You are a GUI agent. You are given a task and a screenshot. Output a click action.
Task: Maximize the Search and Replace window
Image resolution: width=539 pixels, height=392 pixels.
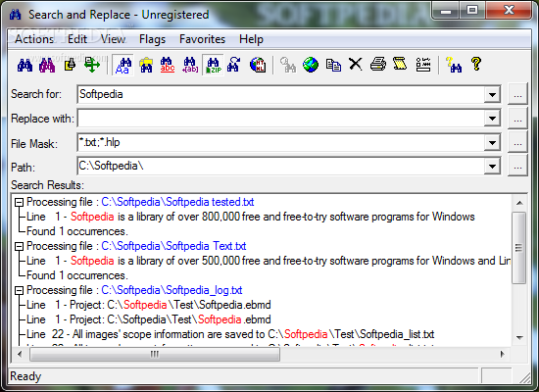tap(472, 11)
